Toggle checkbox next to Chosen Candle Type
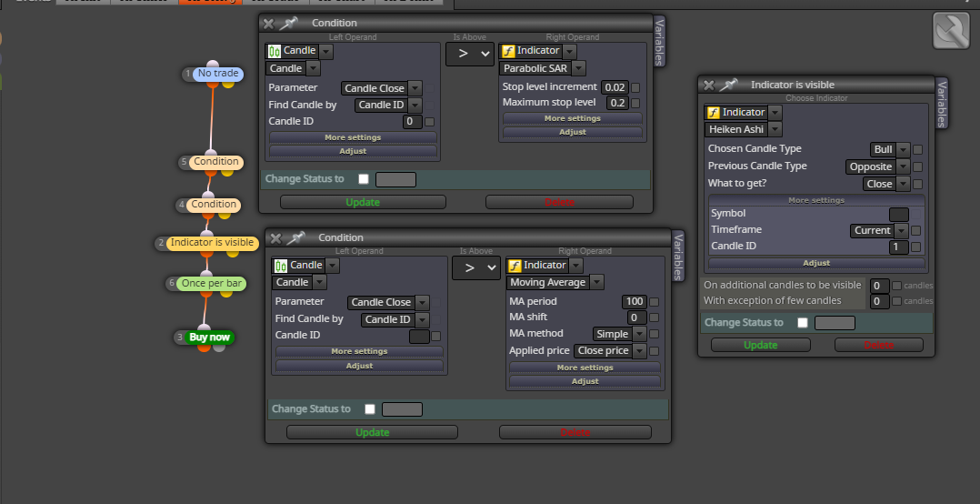 (917, 149)
